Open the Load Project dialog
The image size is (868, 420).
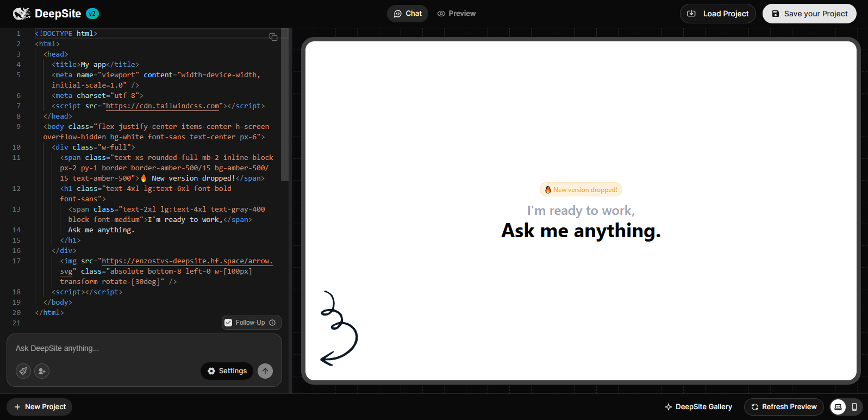tap(717, 14)
